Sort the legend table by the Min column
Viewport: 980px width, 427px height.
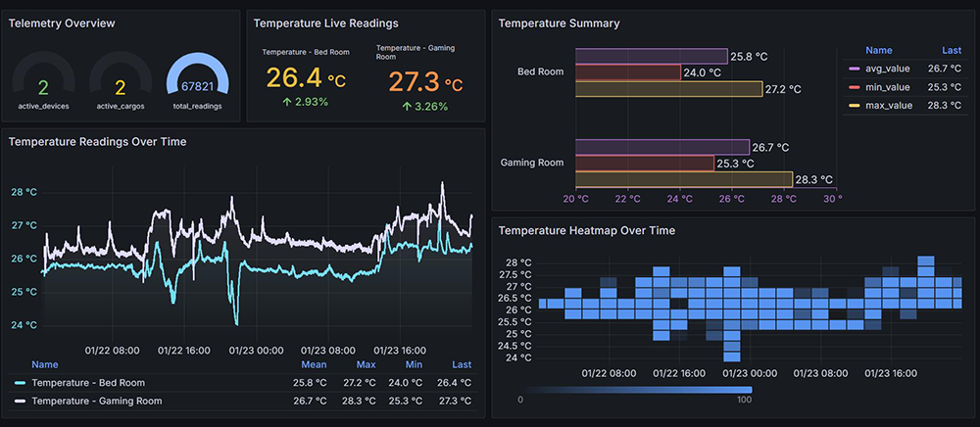[x=414, y=364]
